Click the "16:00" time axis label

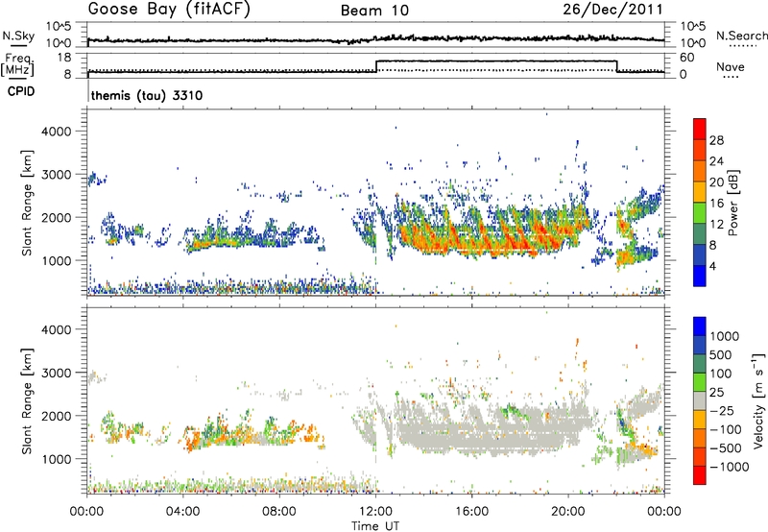(471, 512)
